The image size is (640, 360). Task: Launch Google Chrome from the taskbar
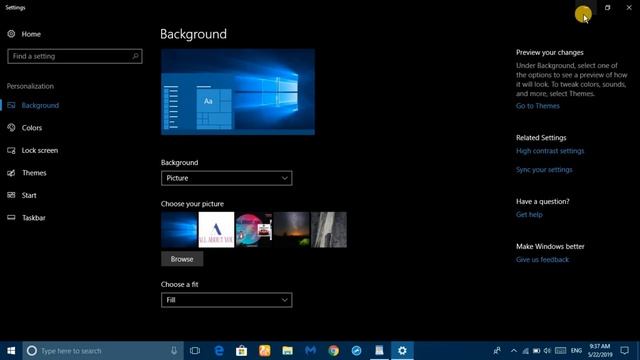(333, 351)
